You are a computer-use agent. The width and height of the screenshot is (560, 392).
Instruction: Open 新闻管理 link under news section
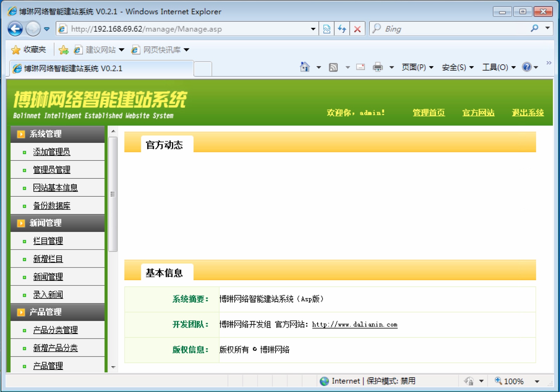(x=48, y=277)
